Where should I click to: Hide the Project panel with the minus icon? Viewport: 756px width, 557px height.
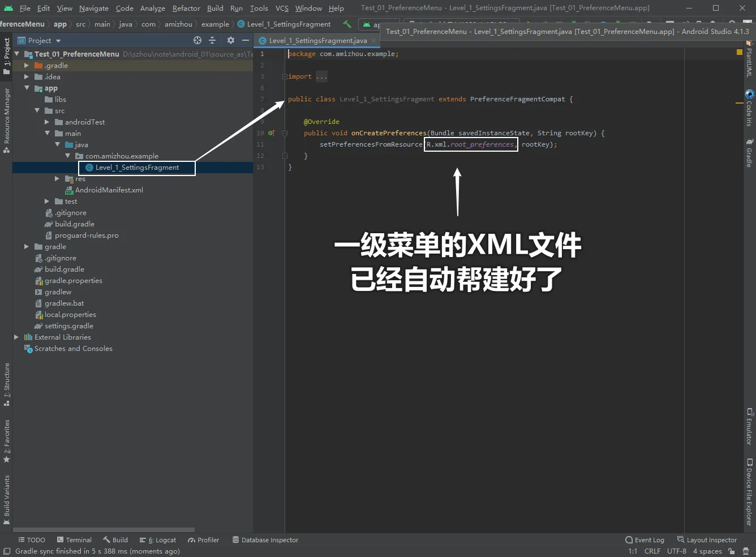(246, 40)
